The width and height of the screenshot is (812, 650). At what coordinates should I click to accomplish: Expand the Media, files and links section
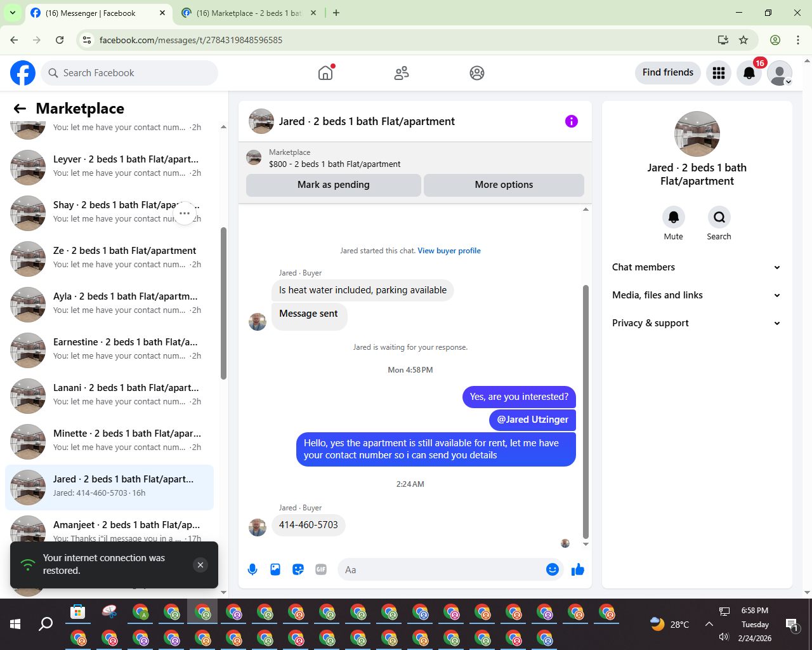697,295
